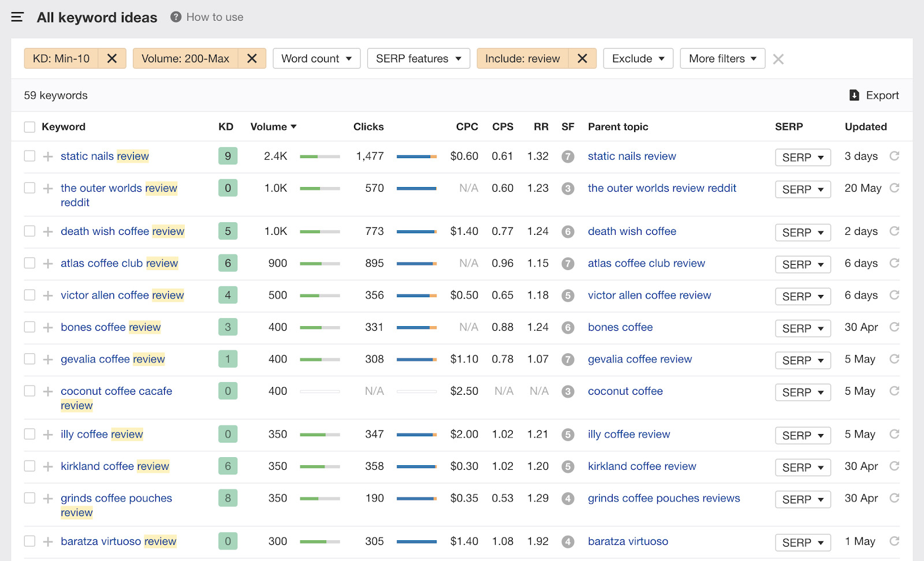Open the More filters menu
The width and height of the screenshot is (924, 561).
[x=722, y=58]
